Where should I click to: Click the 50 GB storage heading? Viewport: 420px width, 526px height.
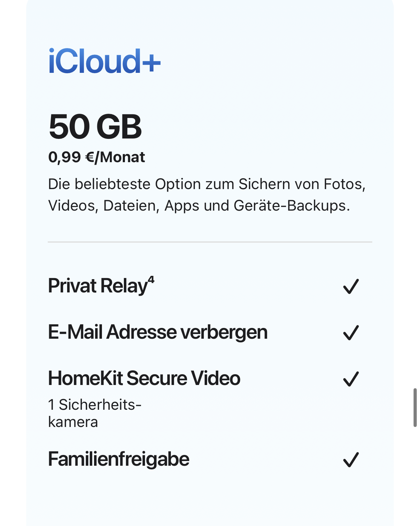point(95,127)
